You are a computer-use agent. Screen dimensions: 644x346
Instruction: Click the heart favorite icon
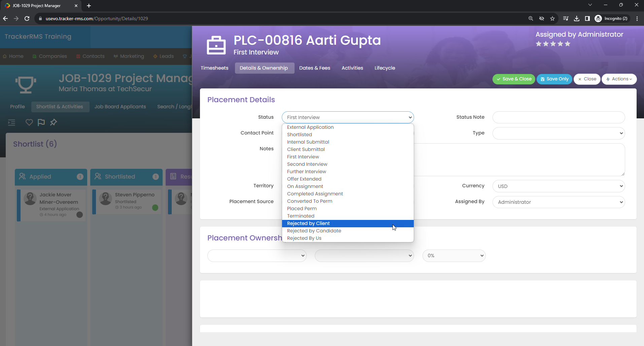(29, 122)
